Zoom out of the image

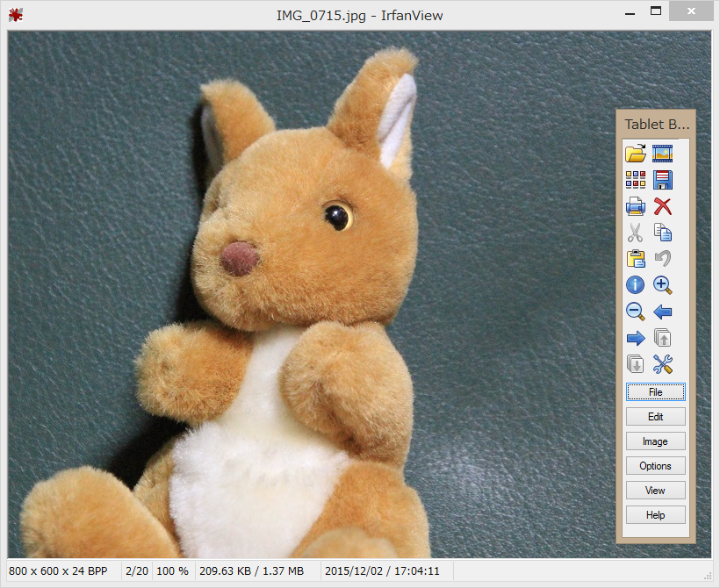[635, 311]
